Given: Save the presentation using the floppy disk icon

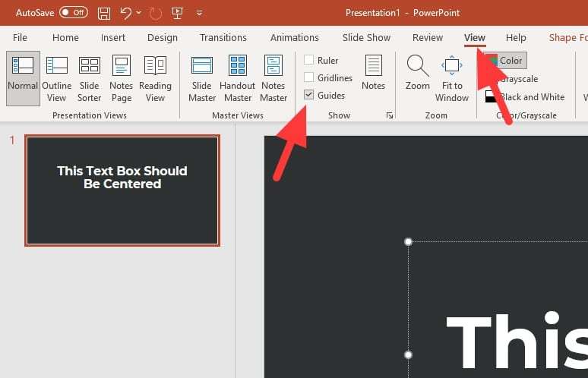Looking at the screenshot, I should coord(104,13).
